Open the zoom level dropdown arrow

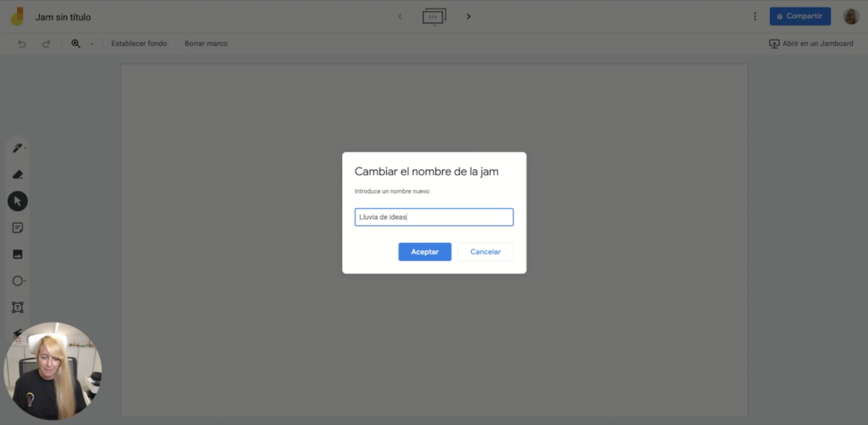click(92, 44)
